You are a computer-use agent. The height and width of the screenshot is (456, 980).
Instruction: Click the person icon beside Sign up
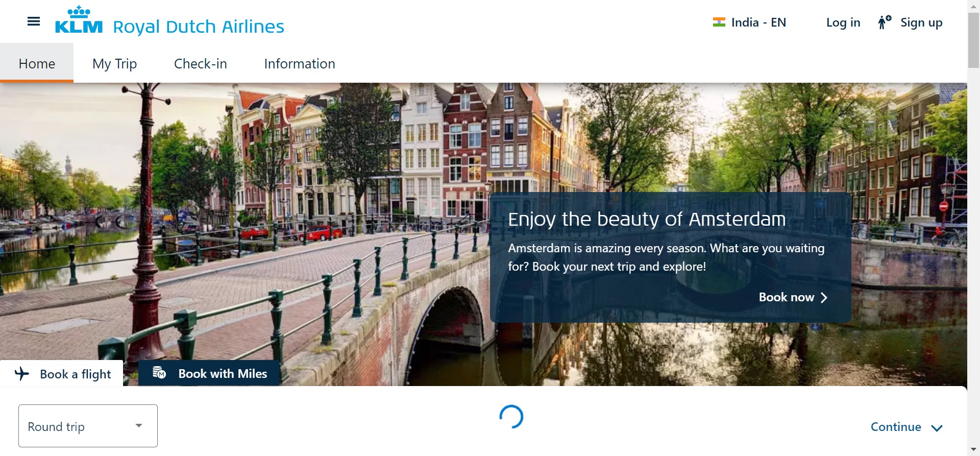tap(884, 22)
